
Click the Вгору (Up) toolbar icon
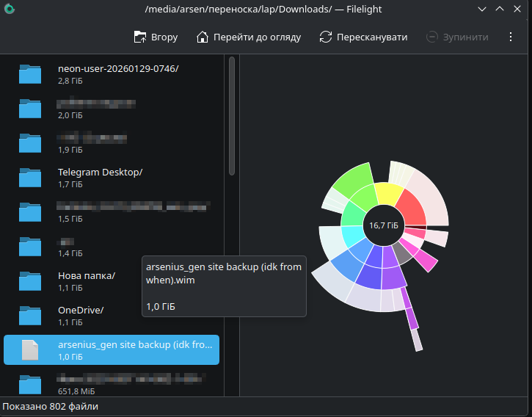click(x=139, y=37)
